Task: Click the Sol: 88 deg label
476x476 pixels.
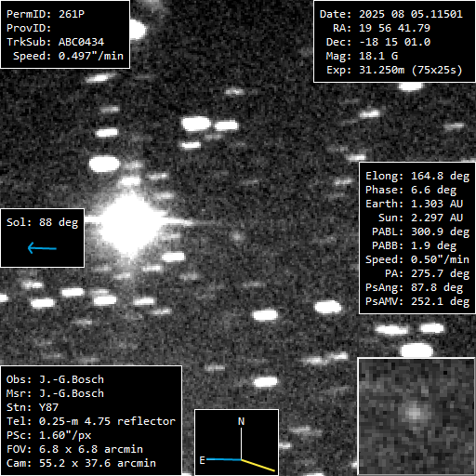Action: [43, 222]
